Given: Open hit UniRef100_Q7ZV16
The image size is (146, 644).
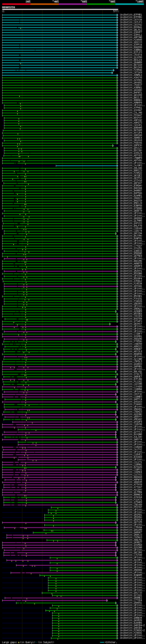Looking at the screenshot, I should click(131, 180).
